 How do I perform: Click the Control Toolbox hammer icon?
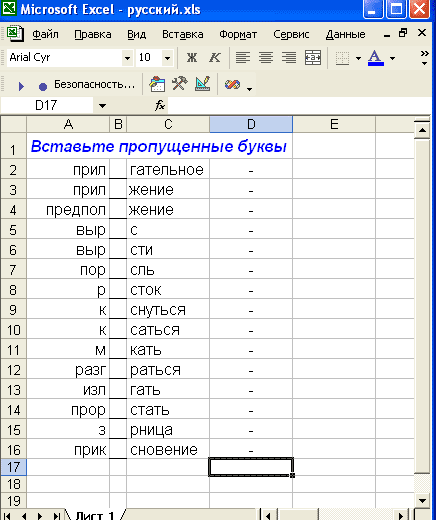coord(180,84)
